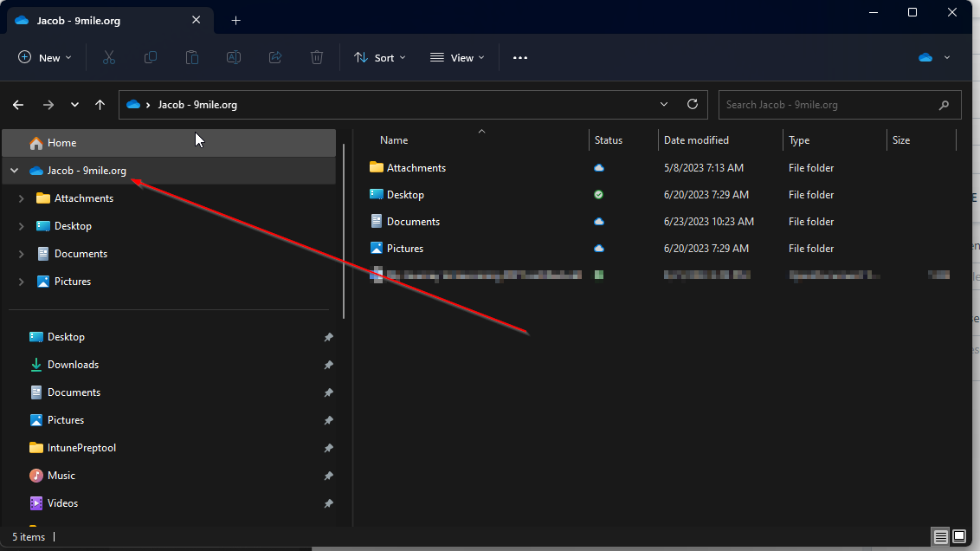
Task: Close the Jacob - 9mile.org tab
Action: click(197, 20)
